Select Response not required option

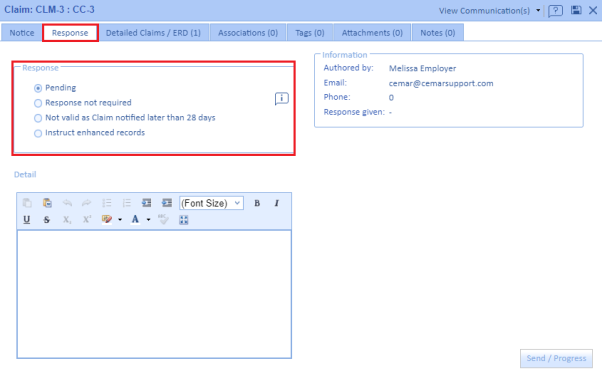(x=38, y=103)
